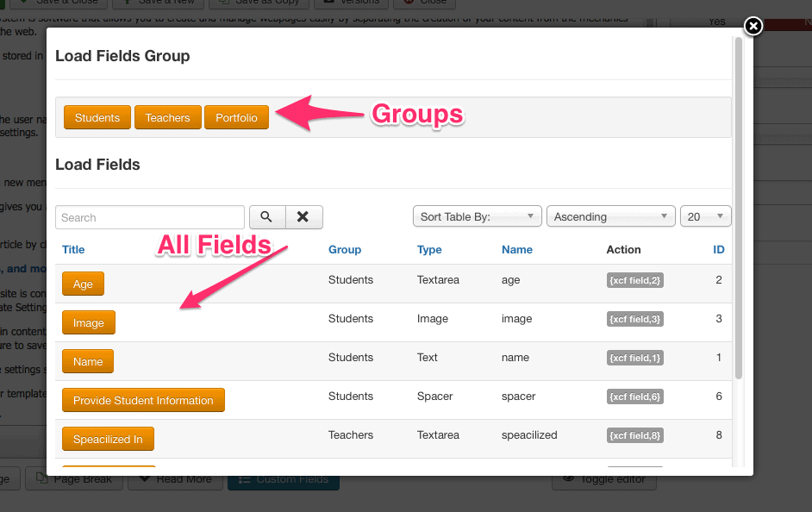Image resolution: width=812 pixels, height=512 pixels.
Task: Sort table by Title column header
Action: click(73, 250)
